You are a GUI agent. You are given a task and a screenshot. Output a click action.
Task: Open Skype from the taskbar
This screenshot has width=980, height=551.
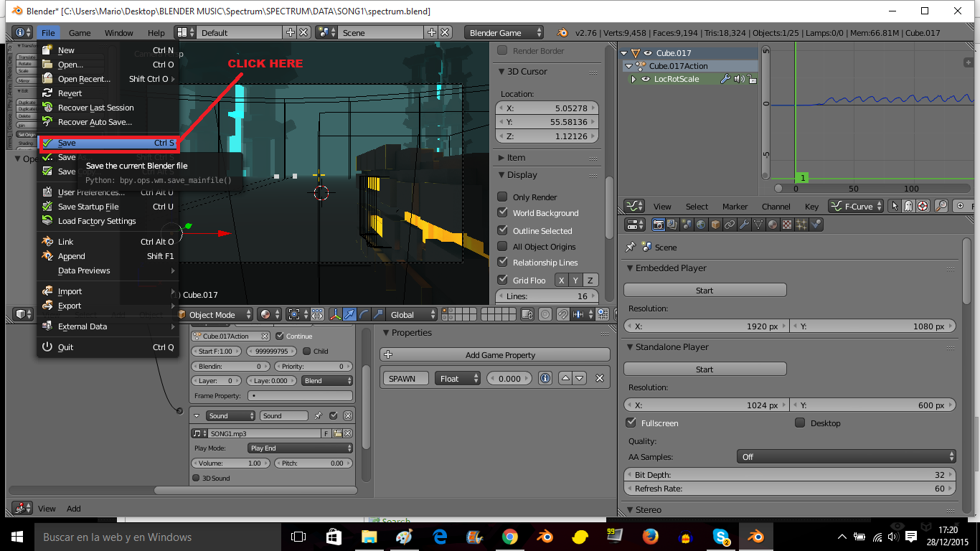721,537
